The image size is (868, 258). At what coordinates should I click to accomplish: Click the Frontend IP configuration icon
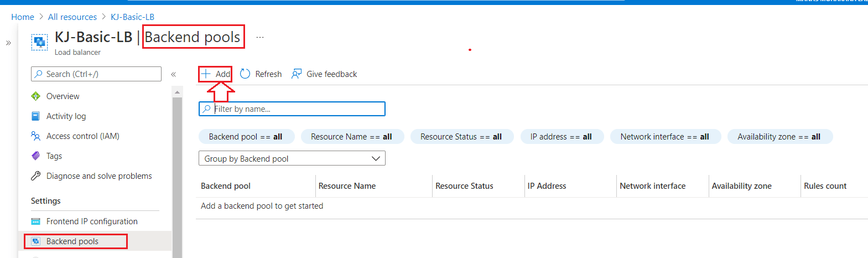click(x=36, y=221)
